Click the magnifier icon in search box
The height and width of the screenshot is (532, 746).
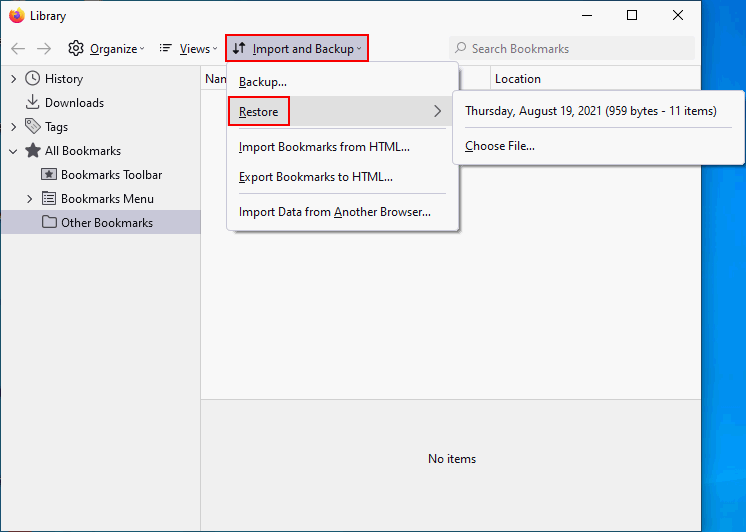(x=461, y=48)
